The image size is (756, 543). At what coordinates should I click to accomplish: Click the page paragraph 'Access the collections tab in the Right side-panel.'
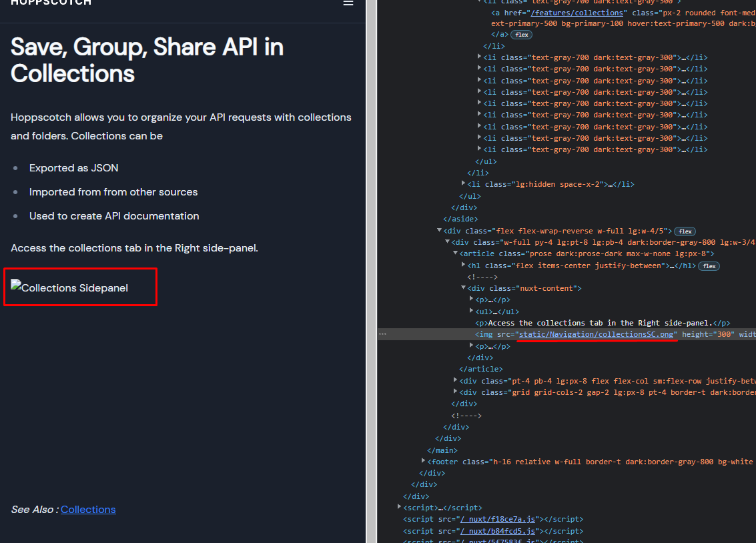click(x=135, y=248)
